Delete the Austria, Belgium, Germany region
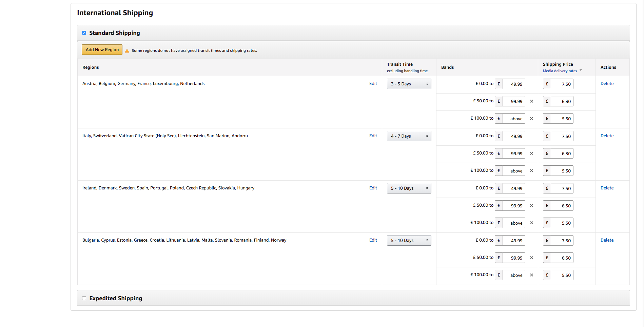Screen dimensions: 644x327 tap(607, 84)
